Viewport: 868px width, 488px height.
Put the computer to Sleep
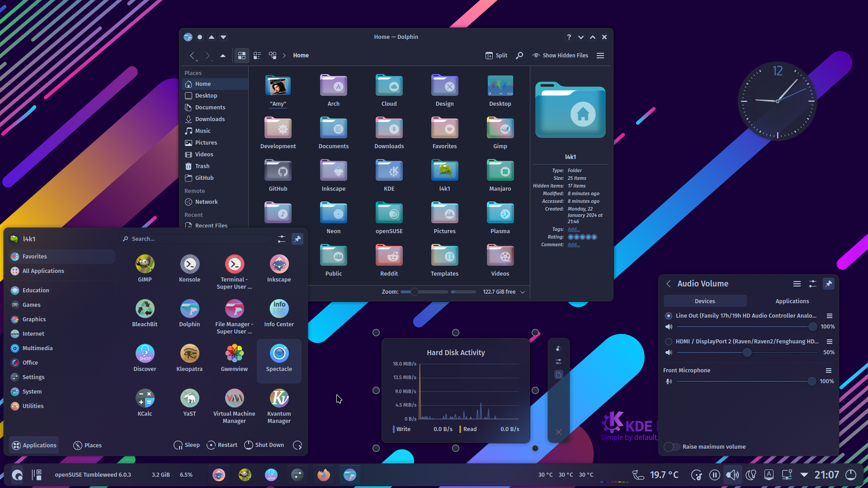click(187, 445)
